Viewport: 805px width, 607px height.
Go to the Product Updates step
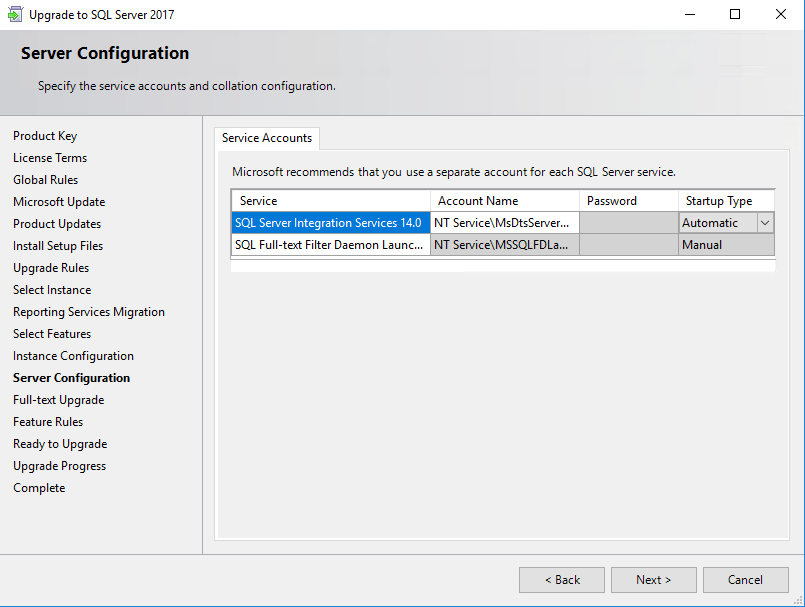pyautogui.click(x=57, y=224)
